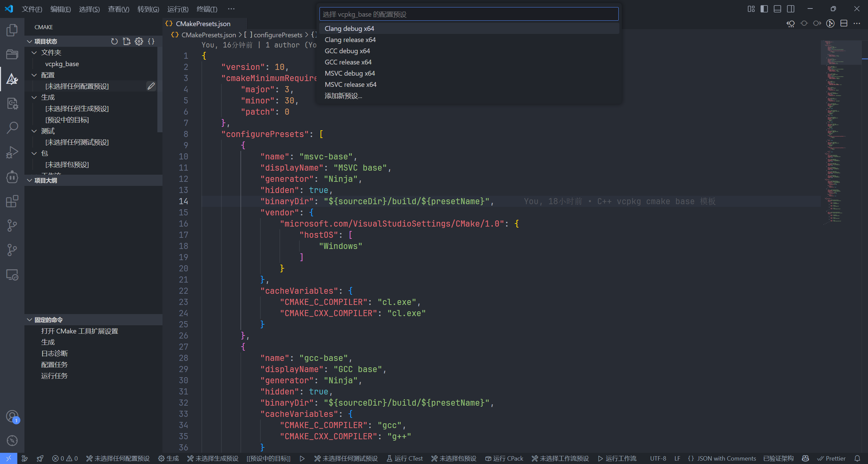Choose GCC debug x64 preset

click(469, 51)
